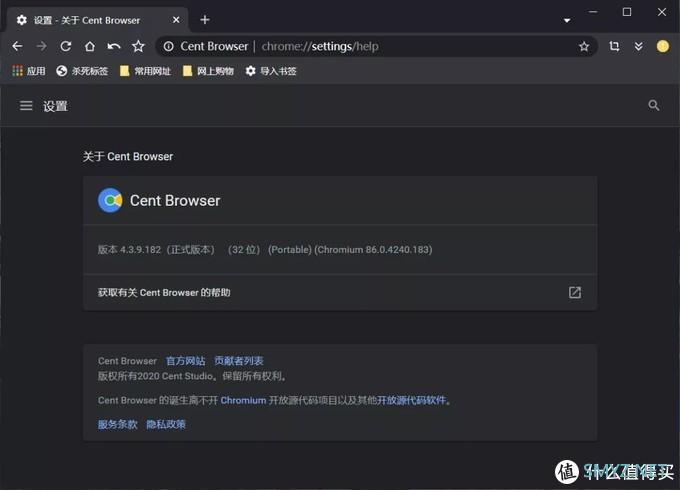
Task: Open the 网上购物 bookmarks folder
Action: click(x=208, y=71)
